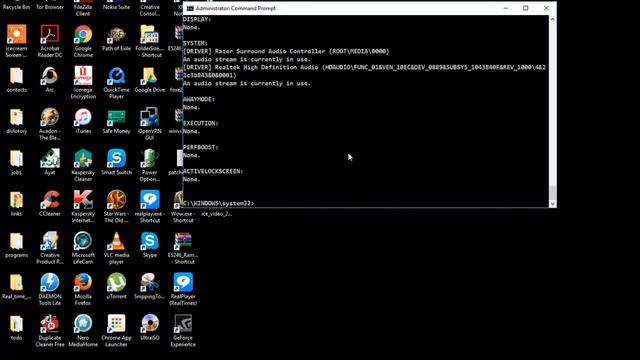Open the uTorrent desktop shortcut
The height and width of the screenshot is (360, 640).
click(x=116, y=282)
